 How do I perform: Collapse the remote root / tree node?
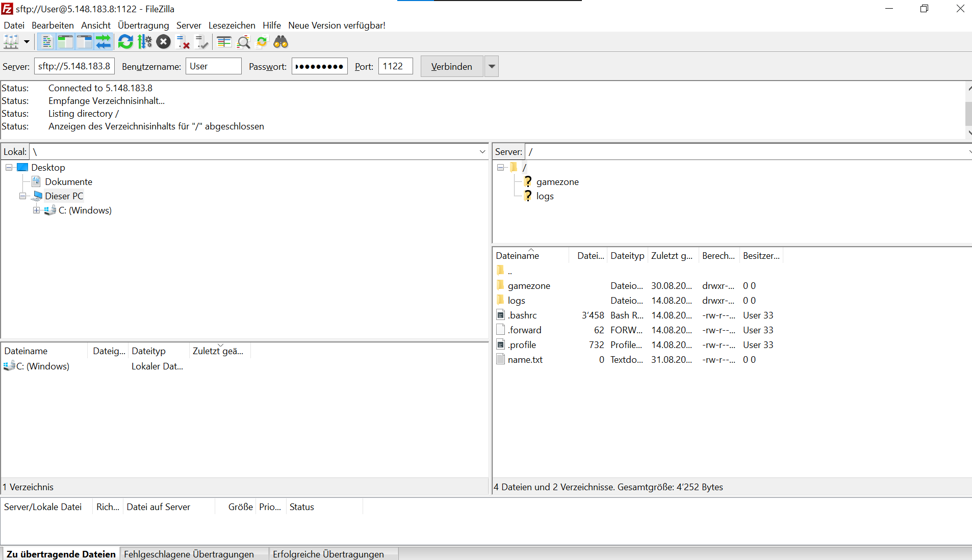(501, 167)
